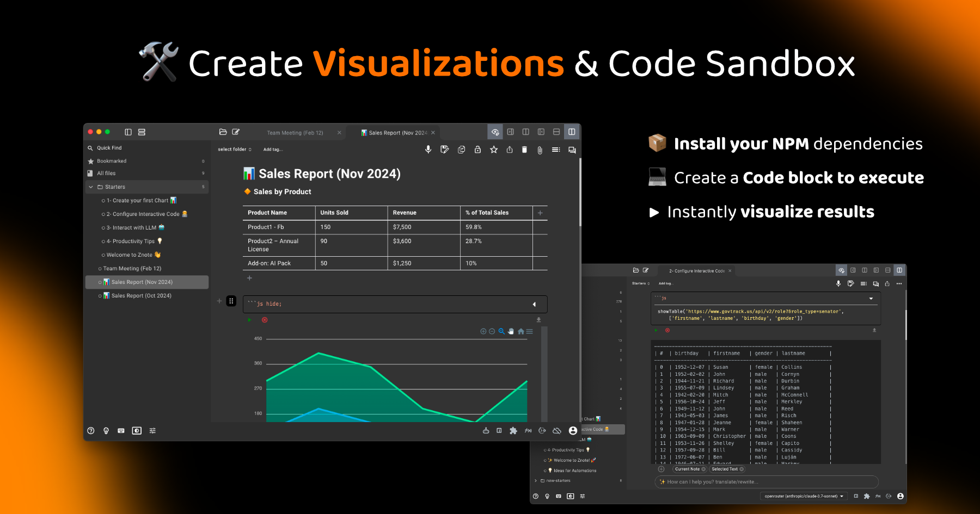Click the vertical scrollbar beside the sales chart
Screen dimensions: 980x514
point(544,374)
